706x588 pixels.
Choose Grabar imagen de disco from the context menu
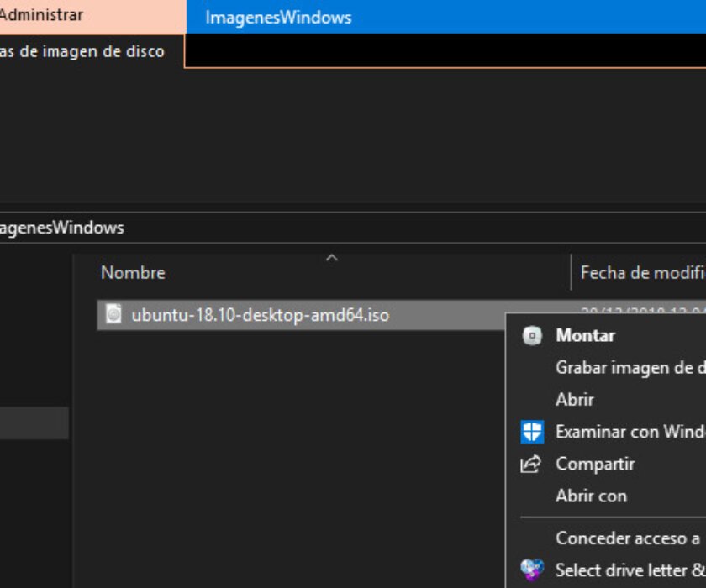(630, 368)
